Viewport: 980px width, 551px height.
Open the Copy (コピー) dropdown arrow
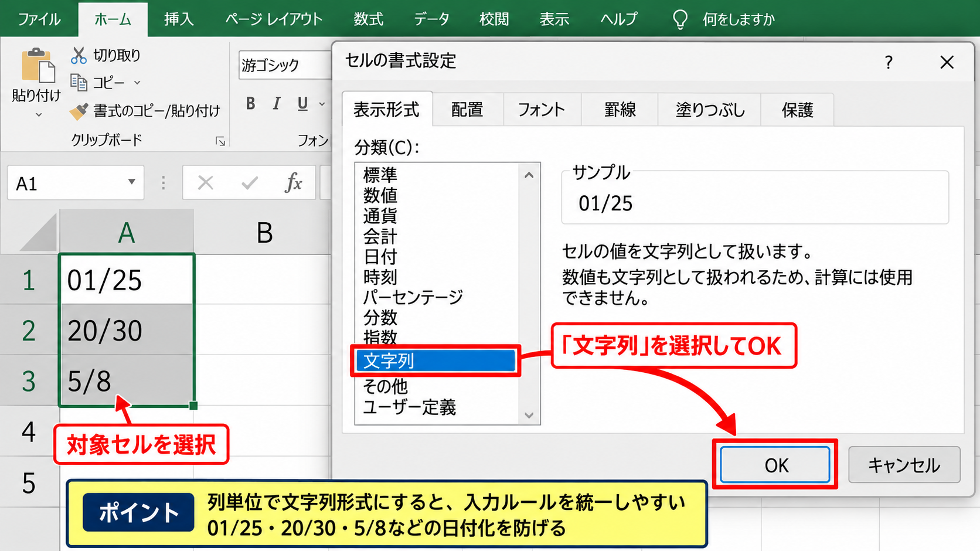point(137,83)
